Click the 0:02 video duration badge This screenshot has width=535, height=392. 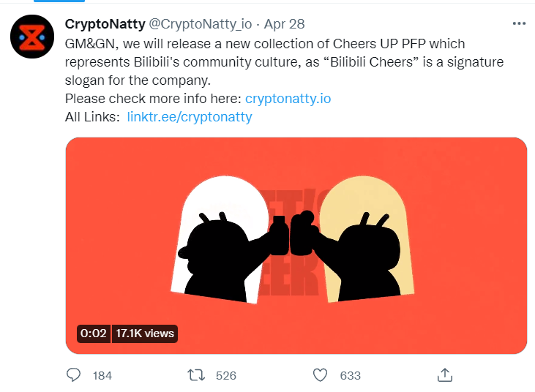[x=94, y=333]
